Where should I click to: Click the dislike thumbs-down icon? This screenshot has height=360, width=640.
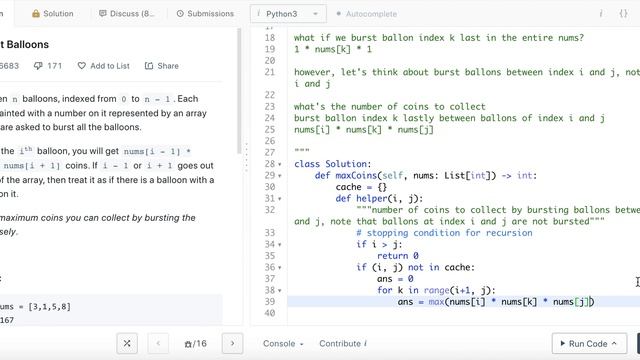click(38, 66)
